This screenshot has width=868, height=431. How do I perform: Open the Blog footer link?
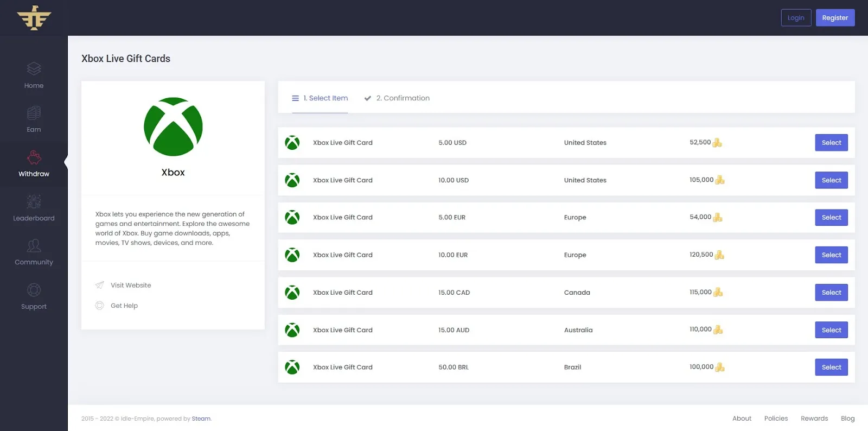click(x=847, y=419)
